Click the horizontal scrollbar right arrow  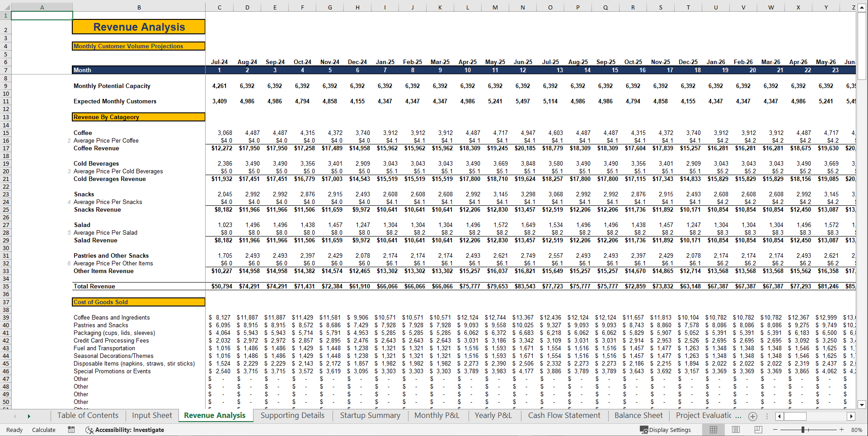(x=852, y=416)
